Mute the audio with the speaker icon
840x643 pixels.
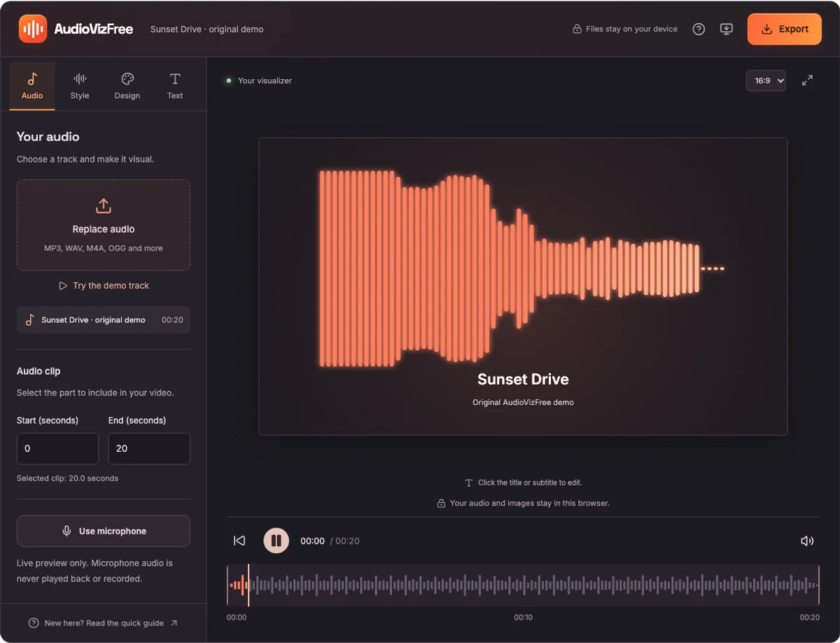807,541
